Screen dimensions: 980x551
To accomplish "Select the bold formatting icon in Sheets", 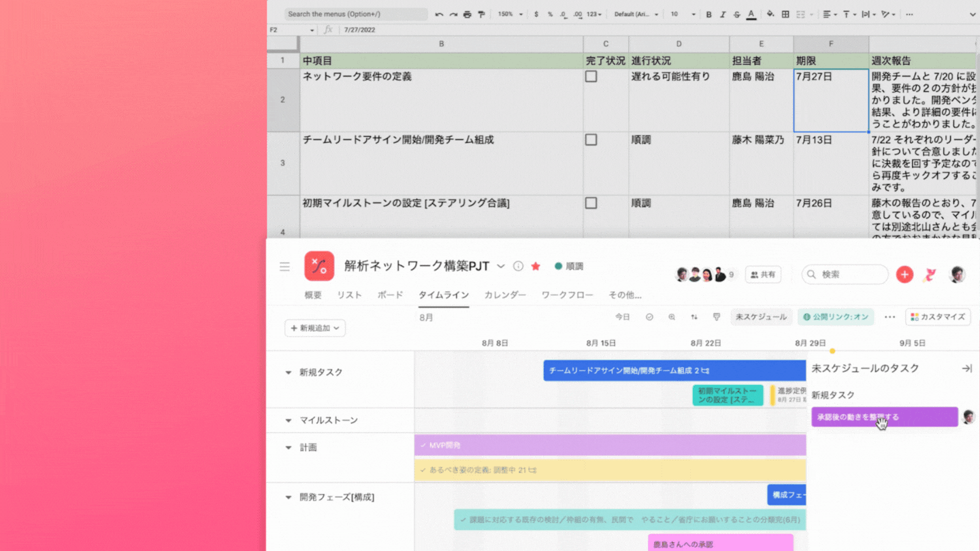I will tap(709, 14).
